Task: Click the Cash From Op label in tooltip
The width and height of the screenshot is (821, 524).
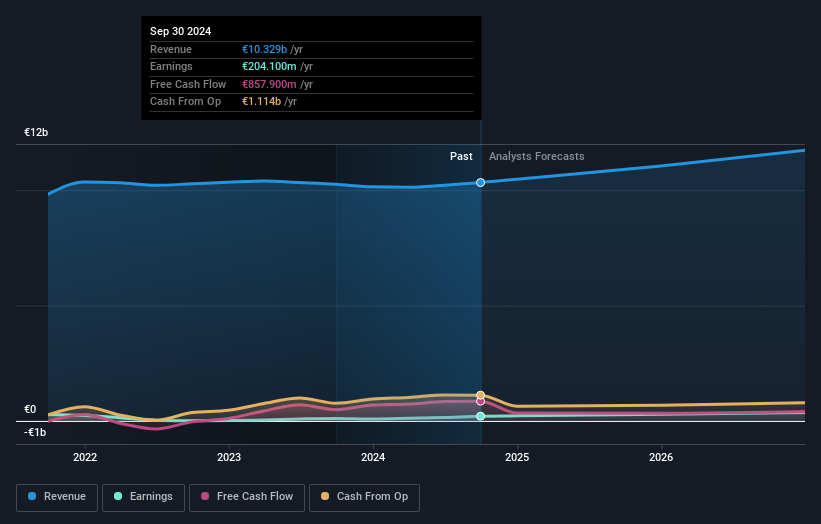Action: (185, 102)
